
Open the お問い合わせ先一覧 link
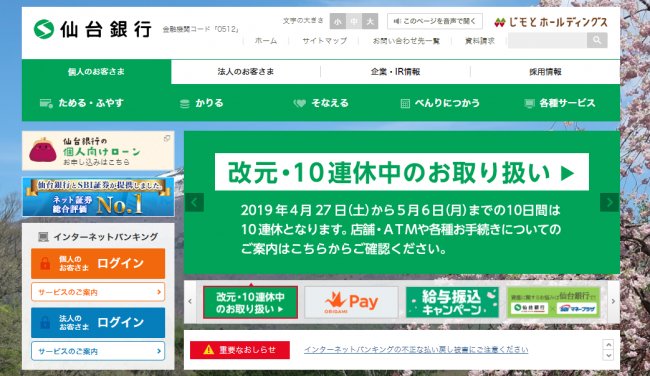(406, 41)
